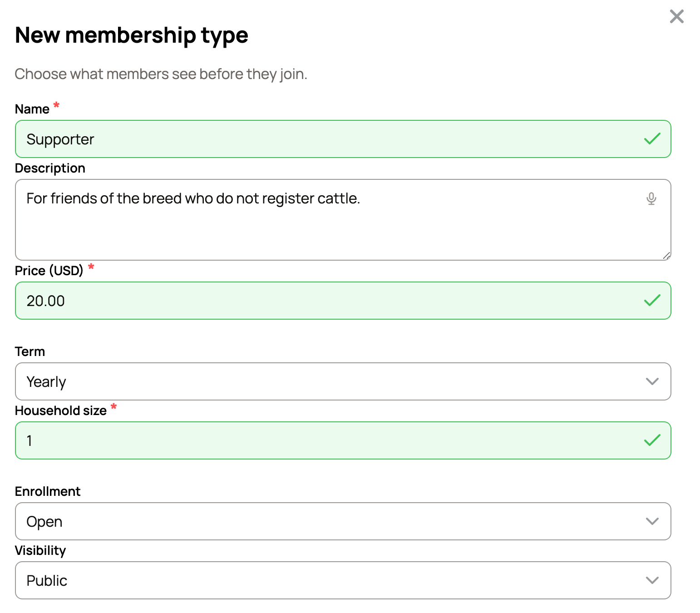Click the microphone icon in Description

point(651,198)
